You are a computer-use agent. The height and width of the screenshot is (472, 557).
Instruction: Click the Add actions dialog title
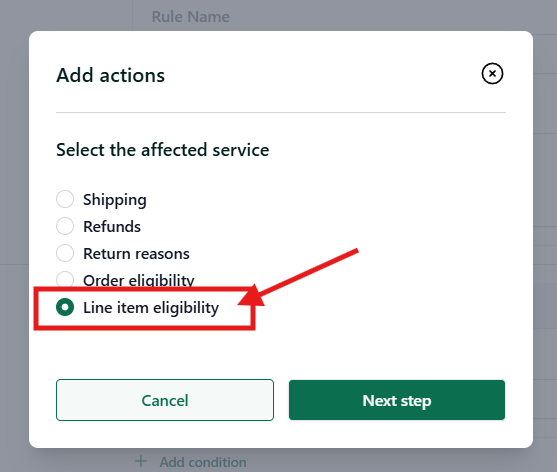click(x=110, y=75)
